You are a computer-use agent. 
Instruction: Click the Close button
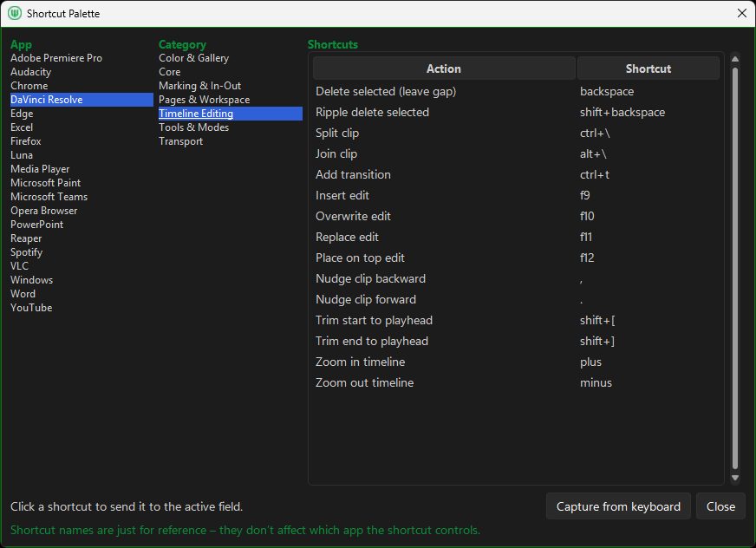click(720, 506)
